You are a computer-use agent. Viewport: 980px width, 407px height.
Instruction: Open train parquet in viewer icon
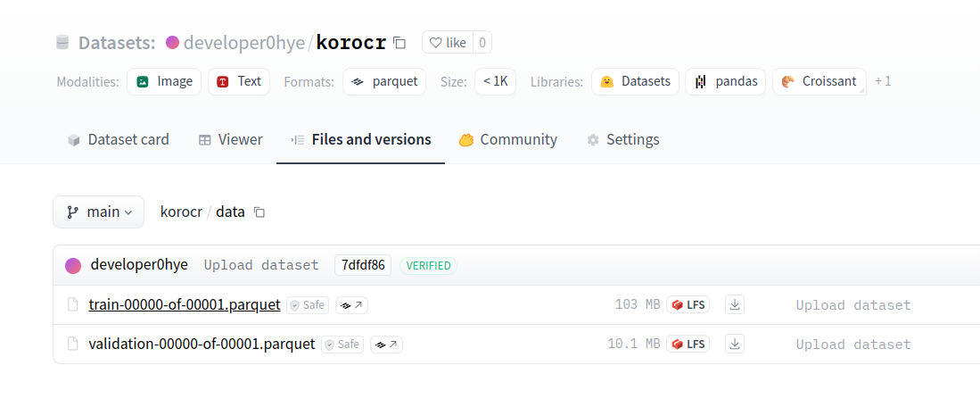point(352,305)
